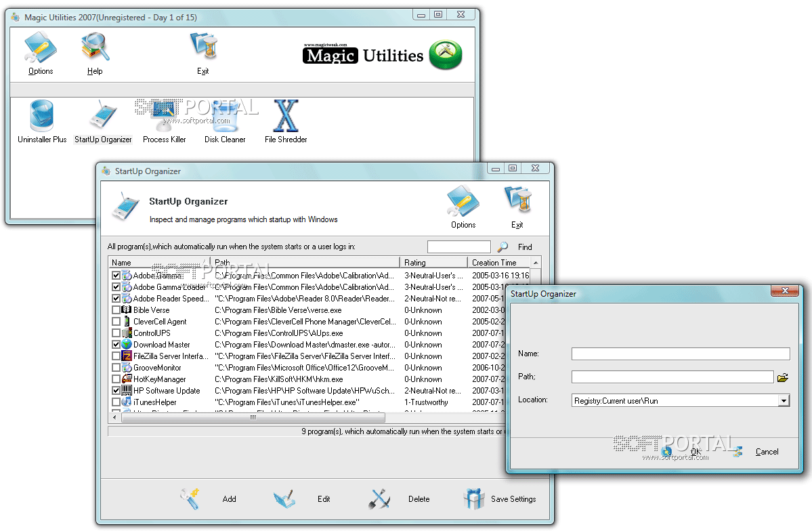Image resolution: width=812 pixels, height=531 pixels.
Task: Click the Download Master globe icon
Action: pos(127,345)
